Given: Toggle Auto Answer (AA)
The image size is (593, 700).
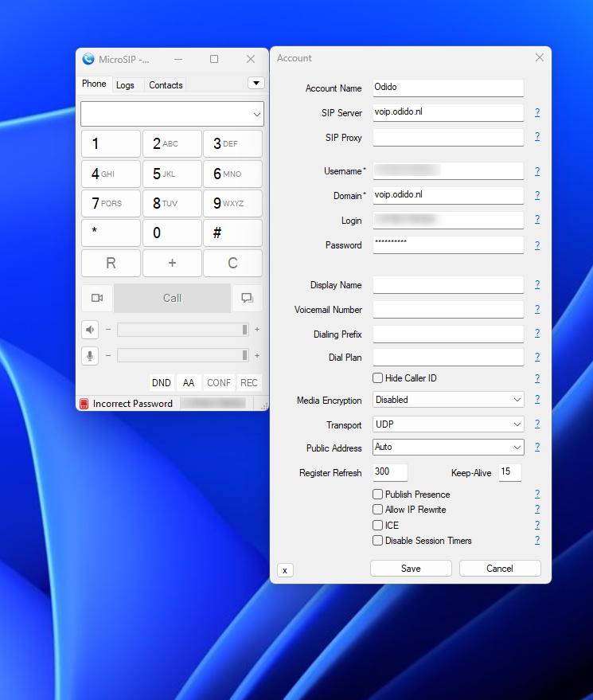Looking at the screenshot, I should point(189,382).
